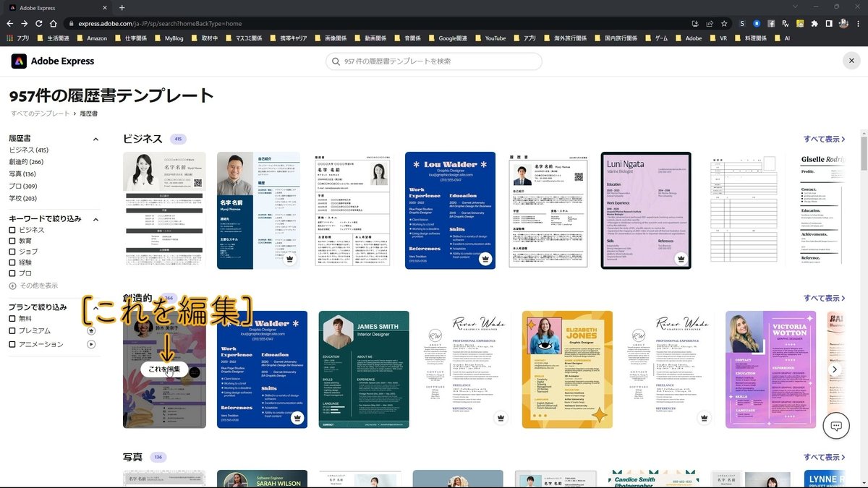
Task: Open the Victoria Wotton purple resume template
Action: [x=770, y=369]
